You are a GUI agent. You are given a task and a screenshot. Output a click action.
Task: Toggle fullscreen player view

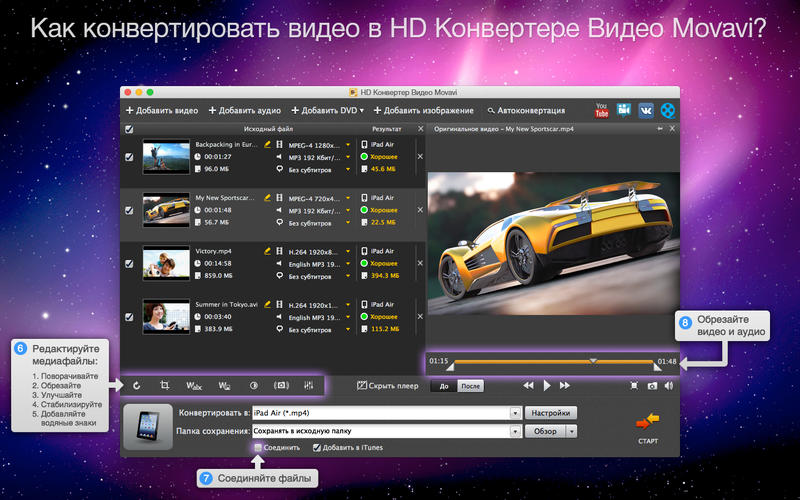coord(634,386)
